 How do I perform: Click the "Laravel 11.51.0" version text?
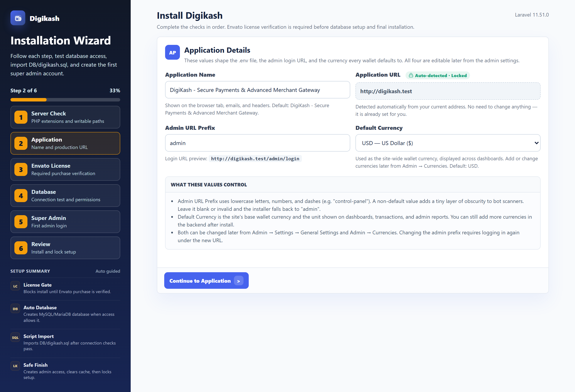point(532,15)
